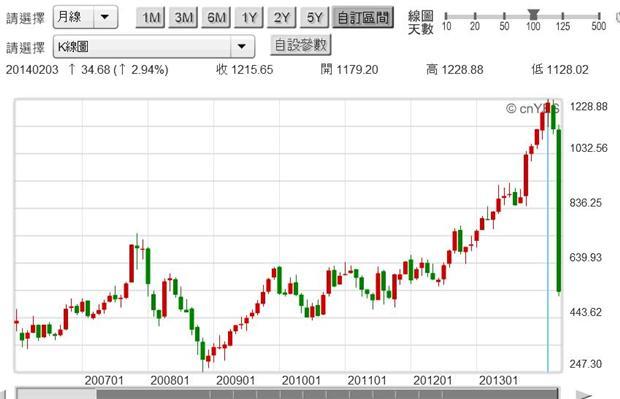Click scrollbar right arrow below chart
The height and width of the screenshot is (399, 620).
point(584,395)
